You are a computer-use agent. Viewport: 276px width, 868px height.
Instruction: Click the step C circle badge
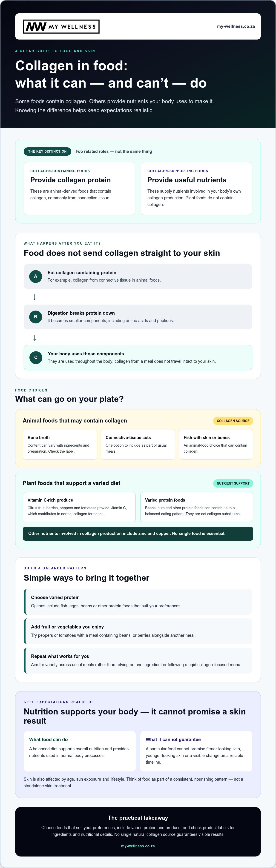[x=36, y=357]
